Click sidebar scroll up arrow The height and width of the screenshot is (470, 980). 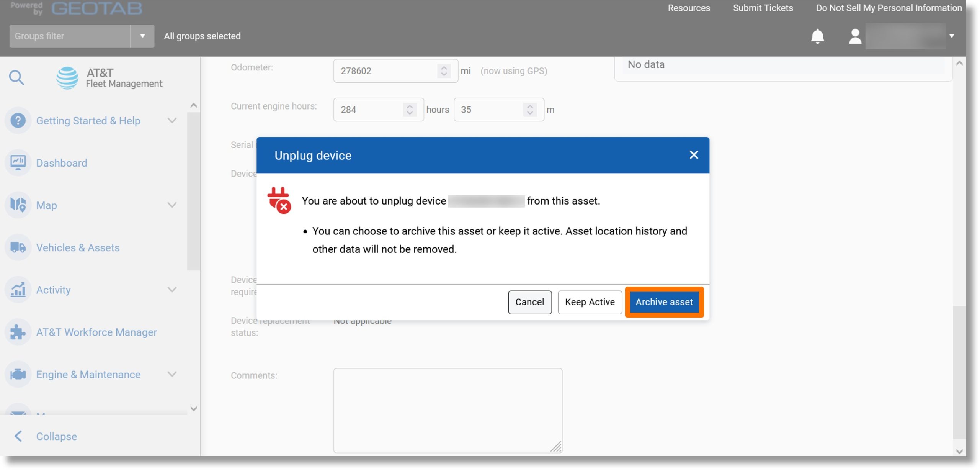[x=194, y=105]
